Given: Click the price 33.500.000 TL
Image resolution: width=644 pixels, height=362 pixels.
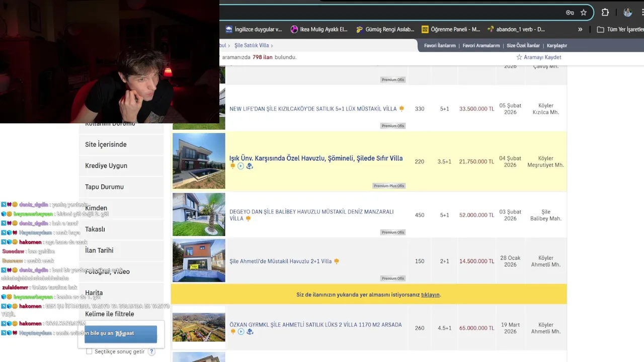Looking at the screenshot, I should click(x=476, y=109).
